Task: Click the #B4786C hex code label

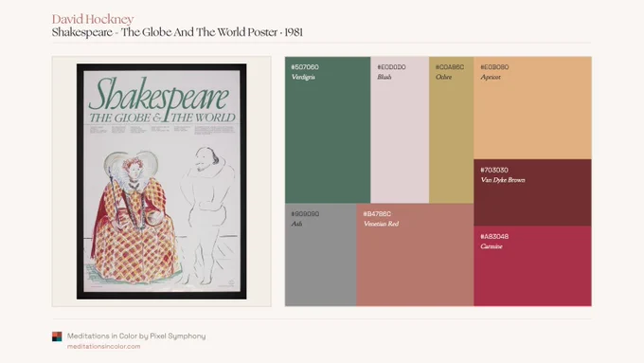Action: (x=377, y=214)
